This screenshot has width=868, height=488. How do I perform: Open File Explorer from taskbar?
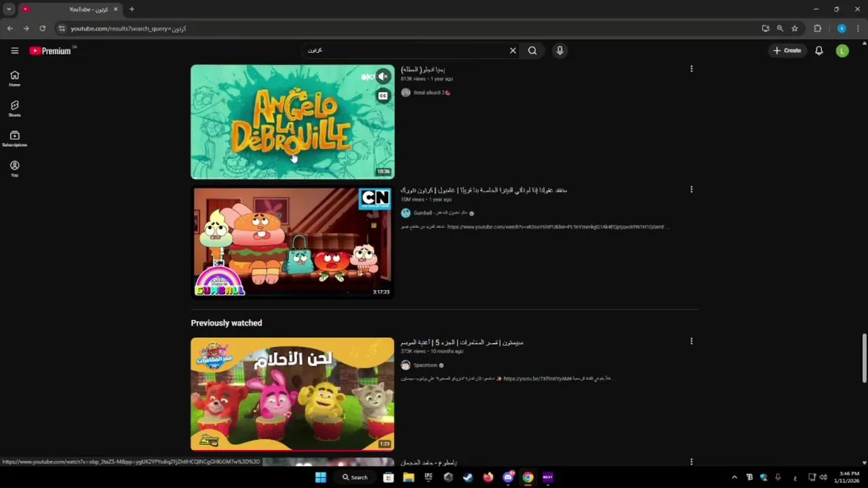[x=408, y=477]
